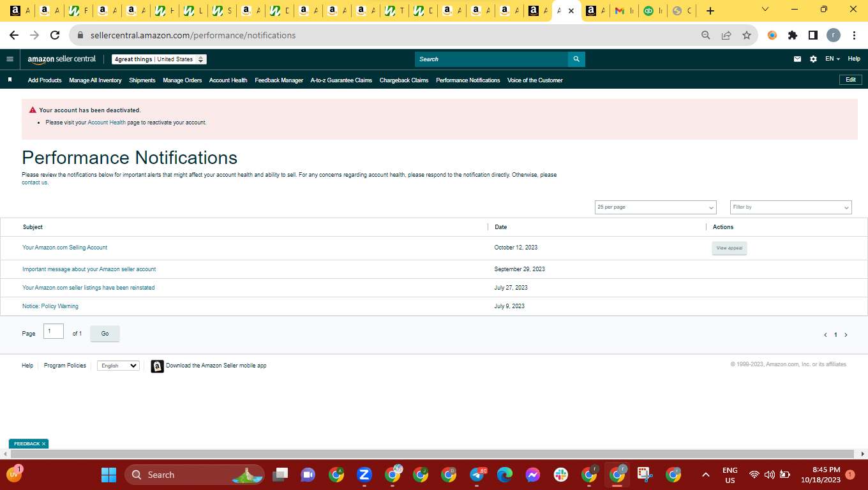Open Messenger from the taskbar
The height and width of the screenshot is (490, 868).
(x=533, y=475)
